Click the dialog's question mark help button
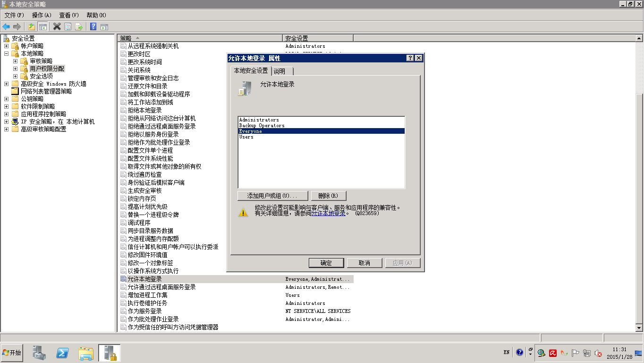 tap(410, 58)
